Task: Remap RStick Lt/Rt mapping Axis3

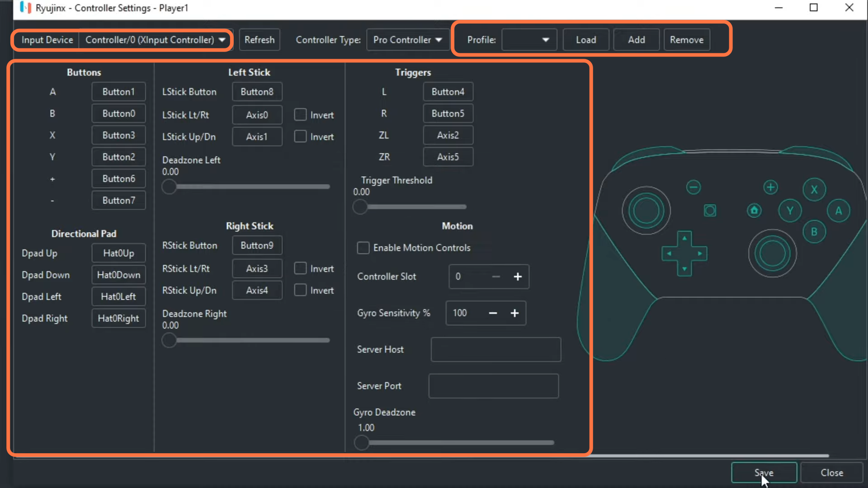Action: pyautogui.click(x=257, y=268)
